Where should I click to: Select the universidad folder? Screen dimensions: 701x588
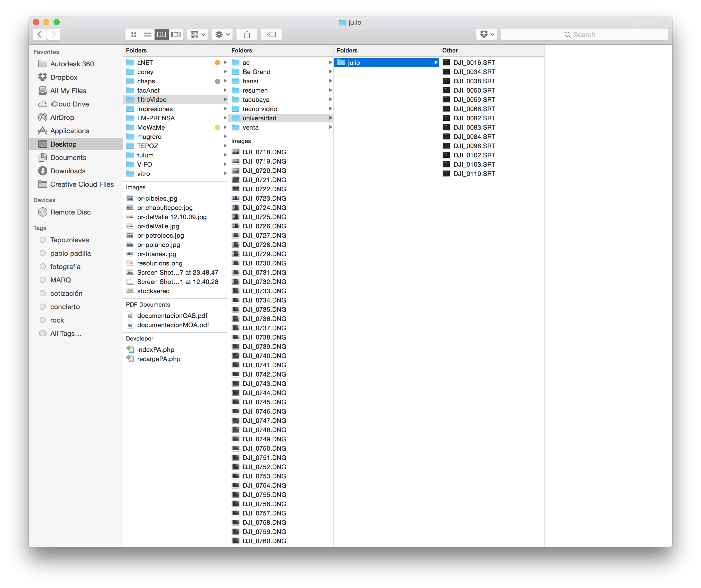click(281, 118)
